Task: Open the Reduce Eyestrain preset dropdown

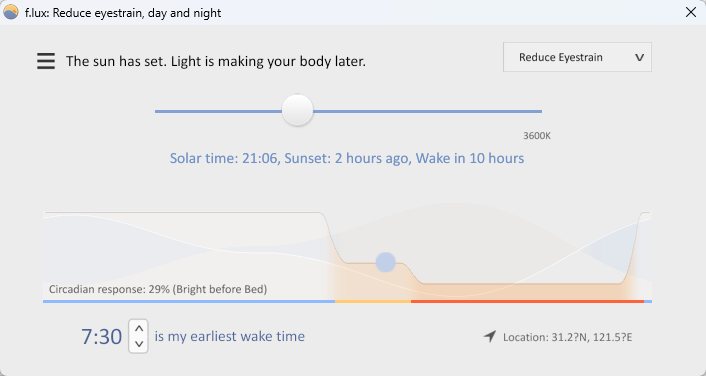Action: click(577, 57)
